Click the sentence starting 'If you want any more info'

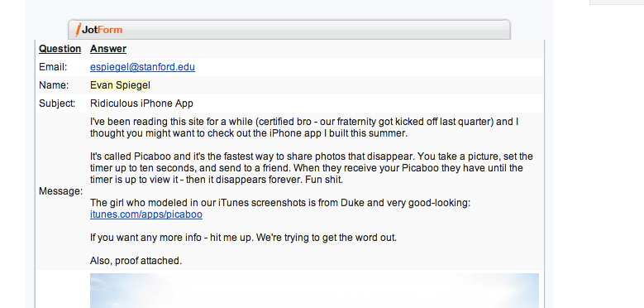[244, 238]
